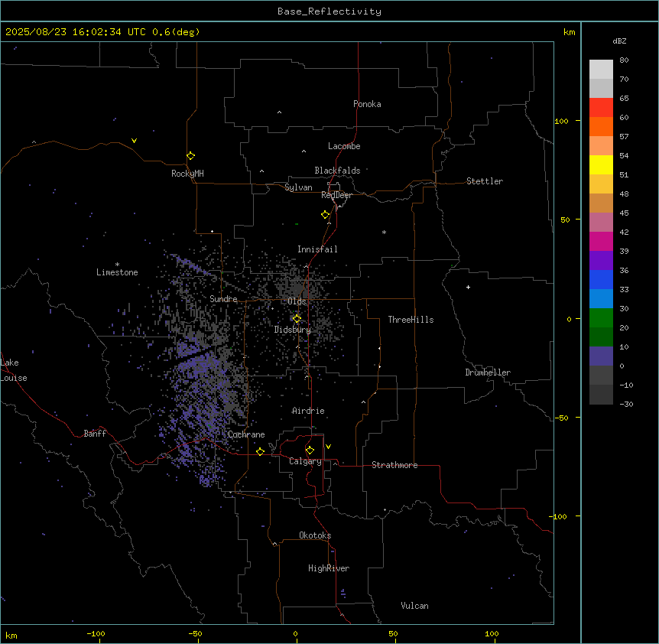Click the yellow station marker south of RedDeer
This screenshot has height=644, width=659.
tap(326, 215)
